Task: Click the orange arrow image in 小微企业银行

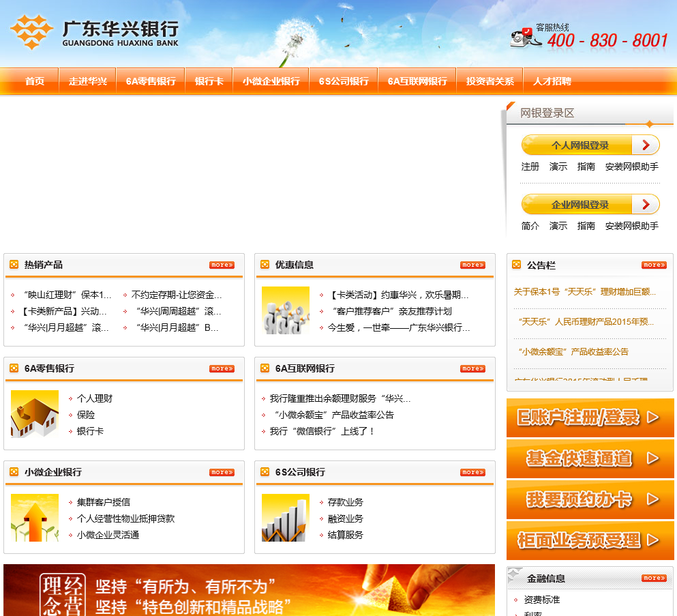Action: (x=35, y=518)
